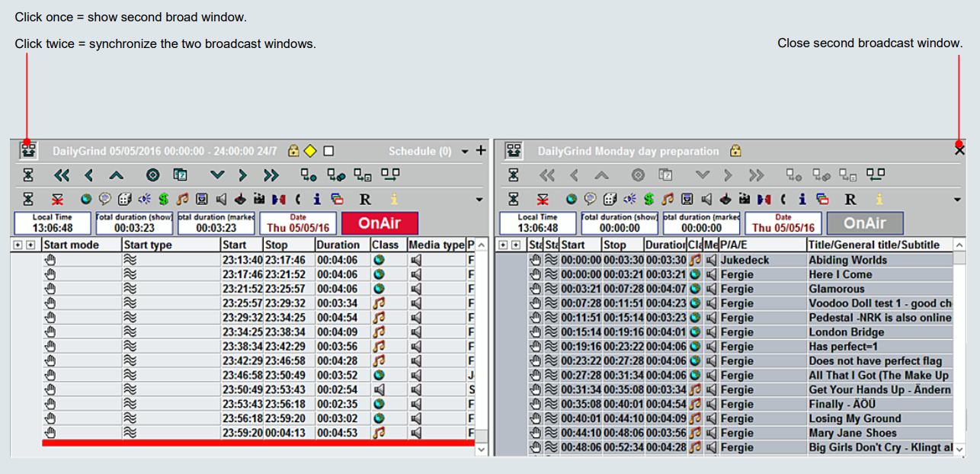Click the bold R icon in right window toolbar
This screenshot has width=980, height=474.
[x=850, y=199]
